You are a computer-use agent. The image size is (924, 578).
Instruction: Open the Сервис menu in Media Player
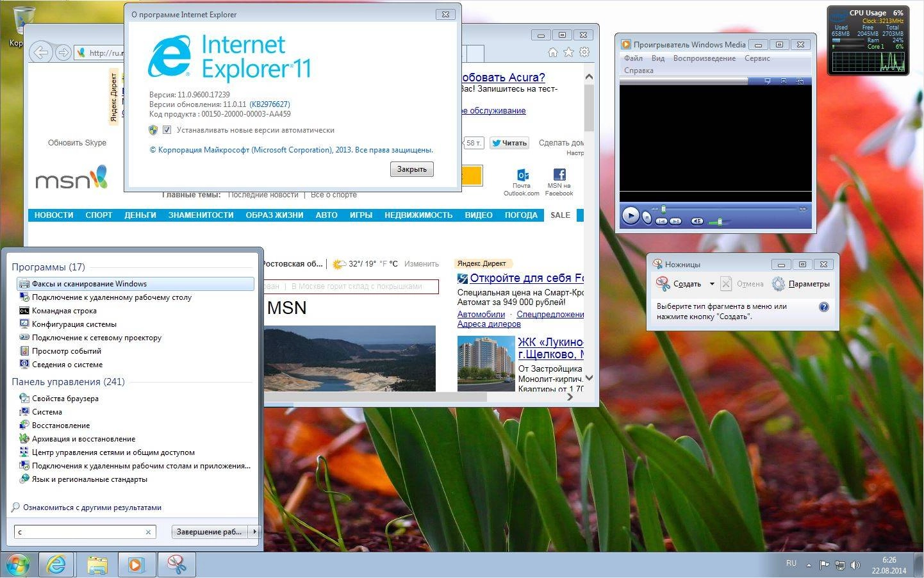757,58
